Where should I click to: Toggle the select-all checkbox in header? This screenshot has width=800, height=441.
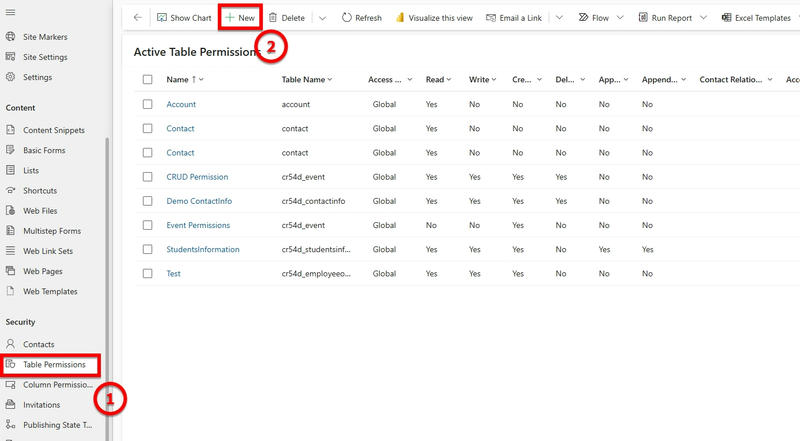pyautogui.click(x=147, y=80)
